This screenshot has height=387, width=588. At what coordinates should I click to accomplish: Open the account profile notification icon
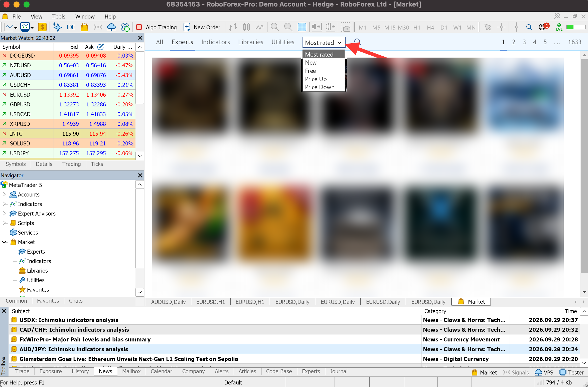(x=543, y=27)
